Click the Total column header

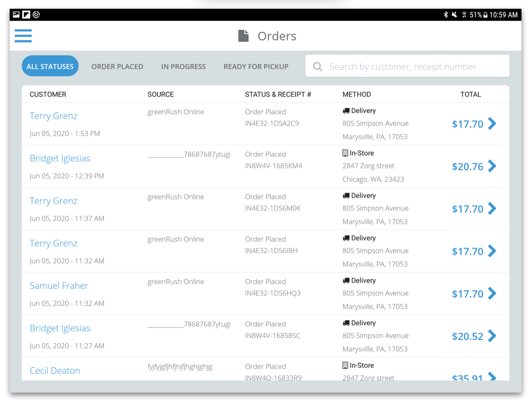click(x=470, y=95)
